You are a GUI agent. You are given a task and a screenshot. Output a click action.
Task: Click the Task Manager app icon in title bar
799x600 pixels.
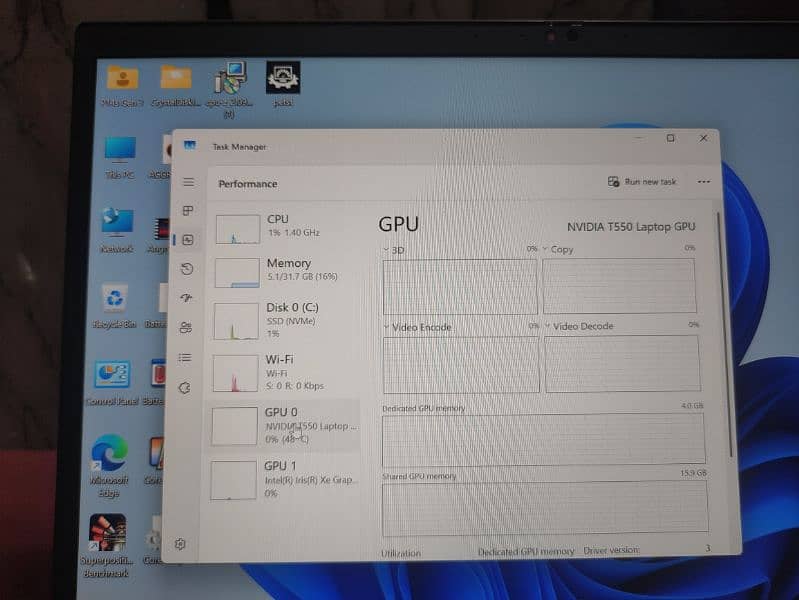pos(190,146)
